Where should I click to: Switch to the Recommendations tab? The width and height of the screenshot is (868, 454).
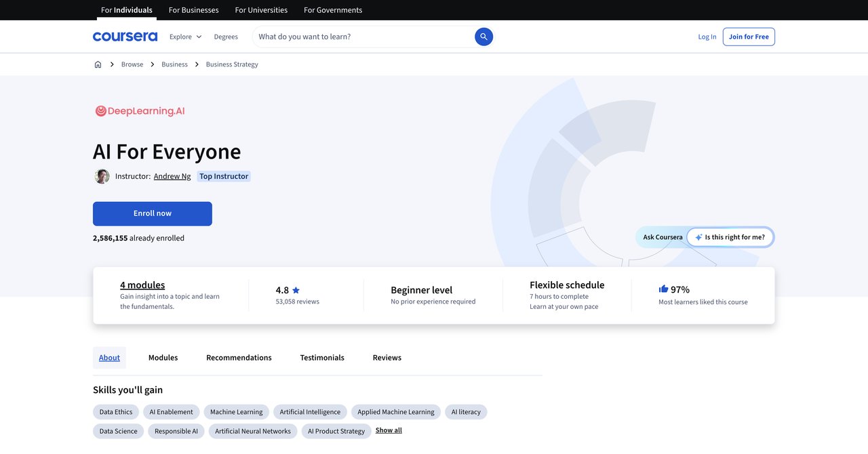pyautogui.click(x=239, y=358)
